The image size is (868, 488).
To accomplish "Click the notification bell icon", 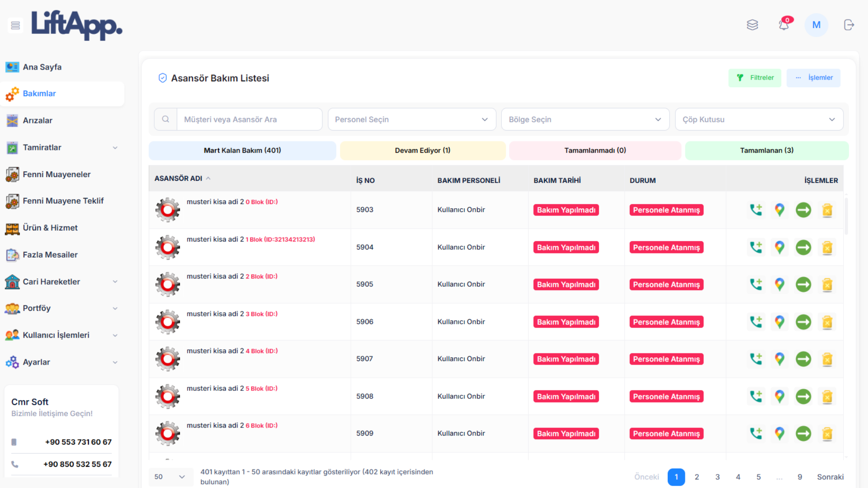I will point(784,25).
